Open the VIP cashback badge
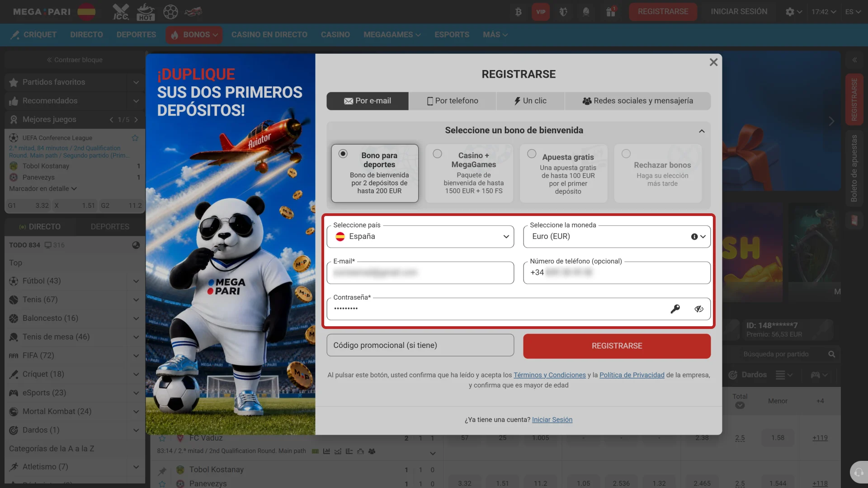 541,12
